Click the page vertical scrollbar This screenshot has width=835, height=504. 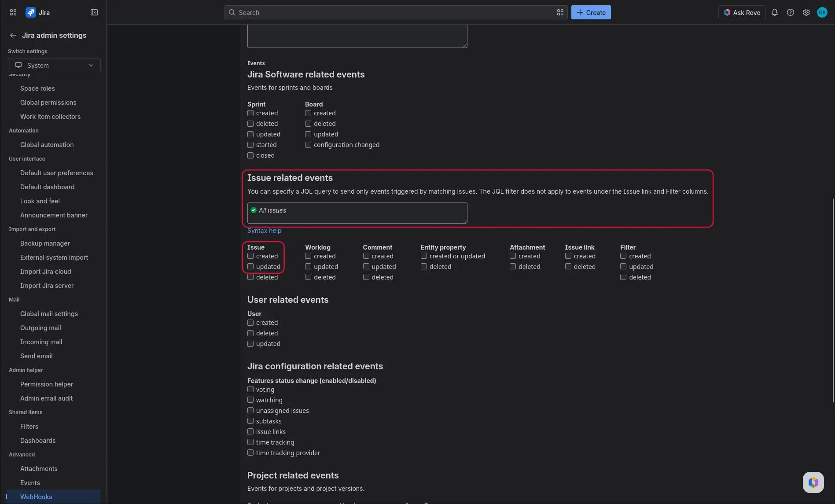pos(833,300)
